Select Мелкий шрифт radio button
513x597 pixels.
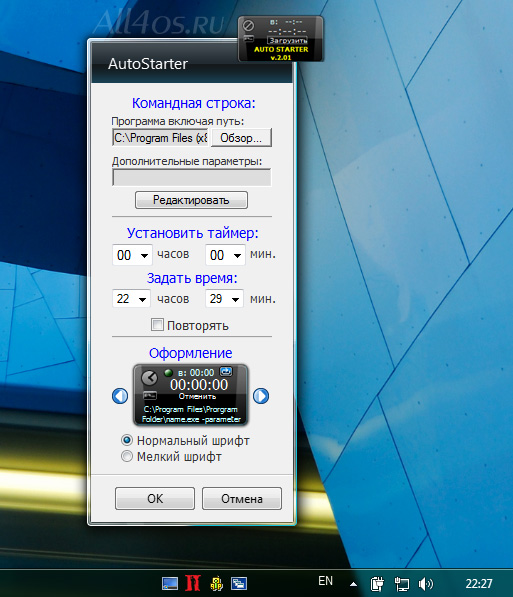click(x=126, y=456)
